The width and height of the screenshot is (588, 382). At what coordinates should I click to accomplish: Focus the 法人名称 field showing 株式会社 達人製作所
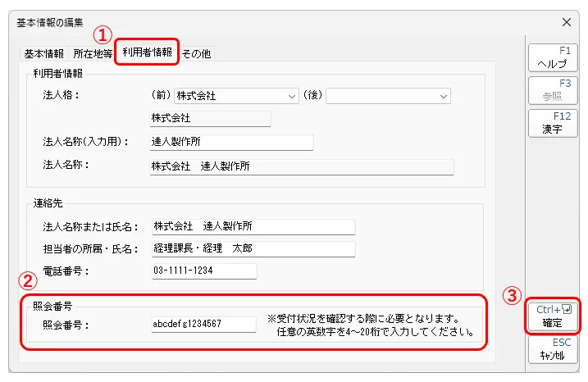coord(300,166)
